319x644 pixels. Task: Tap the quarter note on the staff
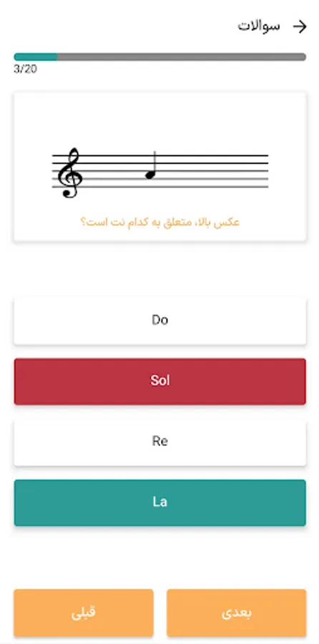[x=151, y=165]
